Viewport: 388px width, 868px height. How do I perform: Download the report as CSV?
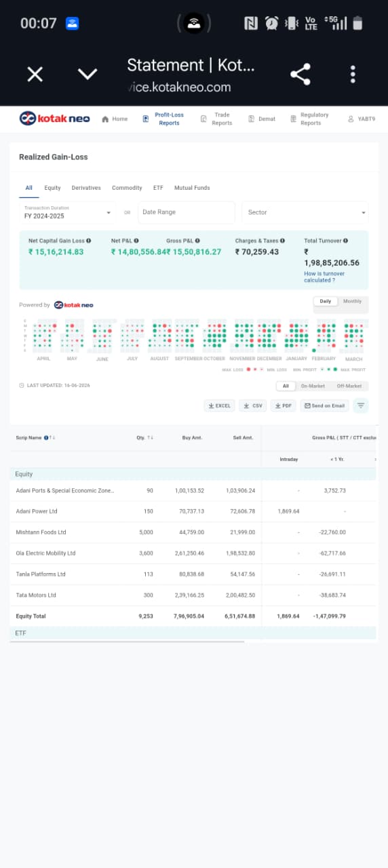tap(253, 406)
